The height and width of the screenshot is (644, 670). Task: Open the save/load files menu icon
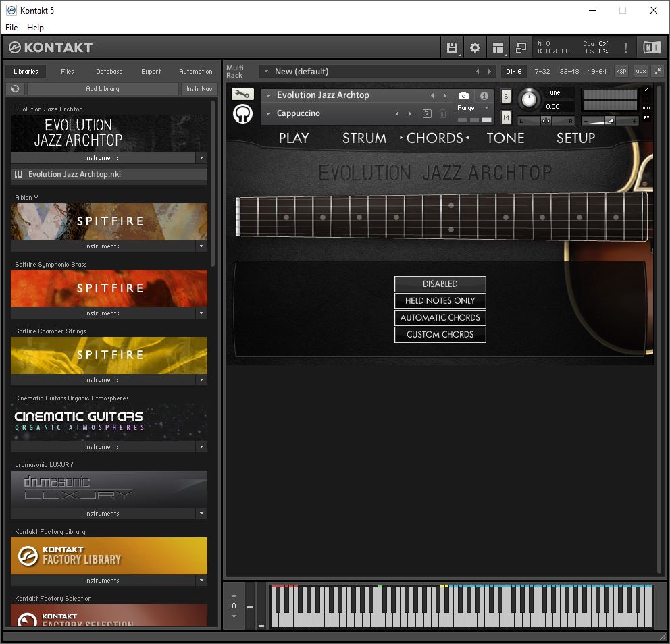point(452,47)
